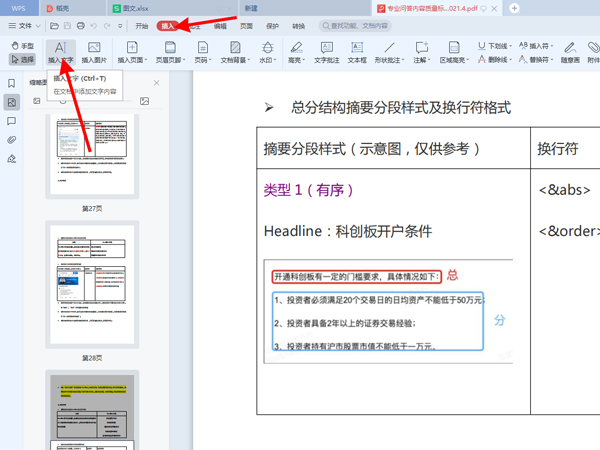This screenshot has height=450, width=600.
Task: Open the bookmark panel in left sidebar
Action: coord(11,84)
